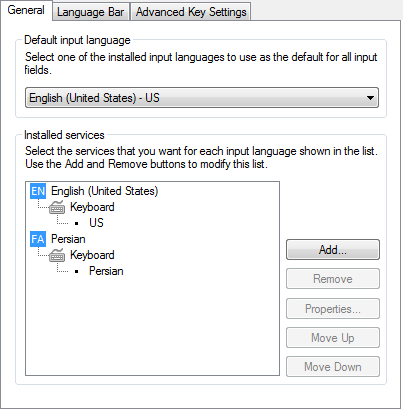Select the Keyboard node under English
403x410 pixels.
[x=92, y=207]
